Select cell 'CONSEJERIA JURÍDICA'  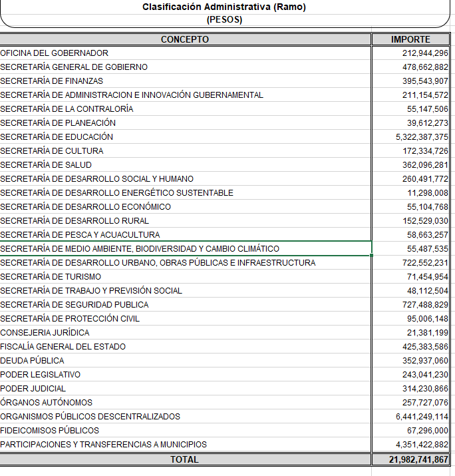coord(186,332)
